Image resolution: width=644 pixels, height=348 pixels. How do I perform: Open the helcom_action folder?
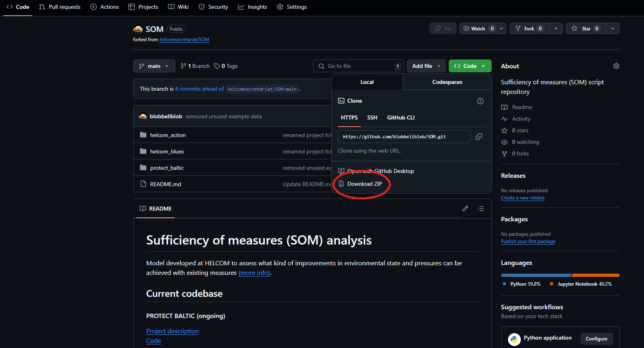click(168, 135)
